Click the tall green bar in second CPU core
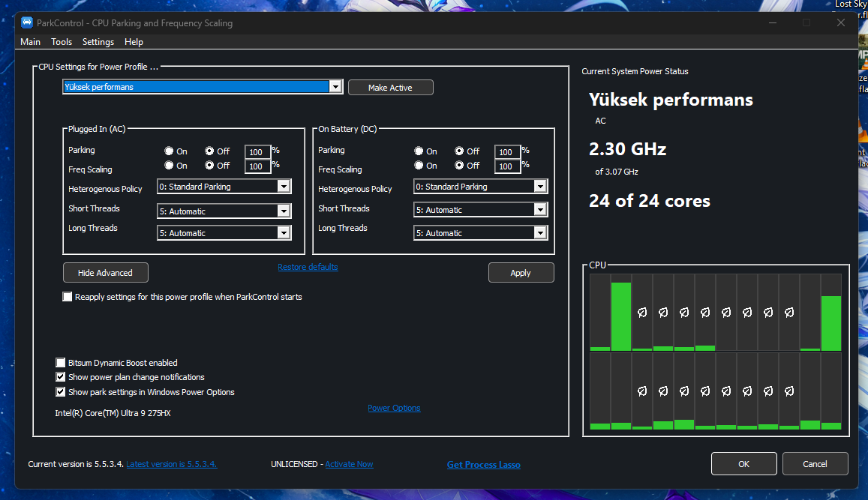The width and height of the screenshot is (868, 500). click(621, 316)
